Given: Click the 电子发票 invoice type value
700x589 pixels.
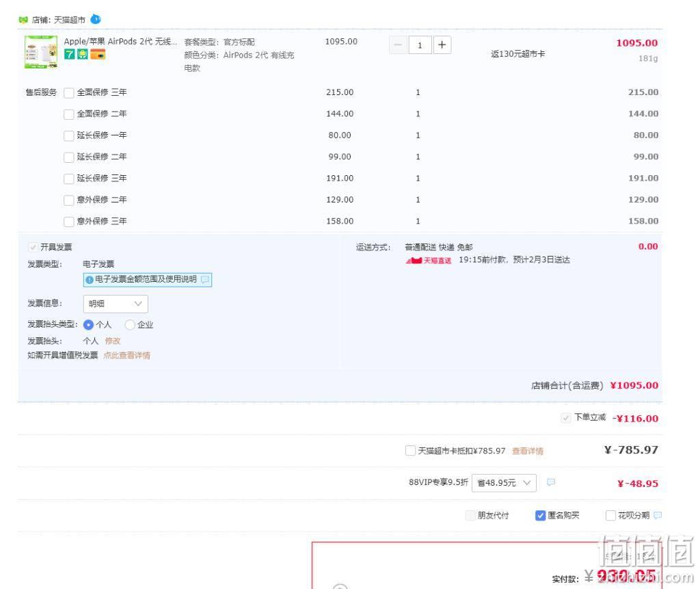Looking at the screenshot, I should pos(98,264).
